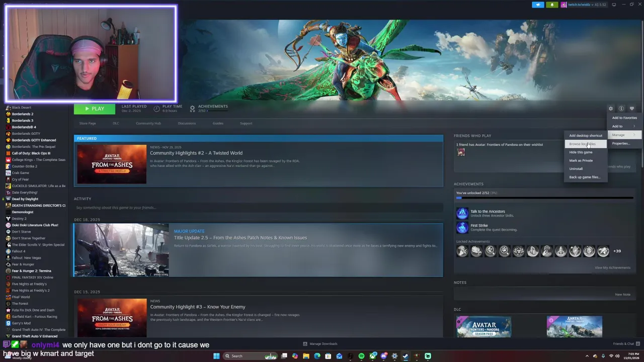Viewport: 644px width, 362px height.
Task: Open the Guides tab
Action: pyautogui.click(x=218, y=123)
